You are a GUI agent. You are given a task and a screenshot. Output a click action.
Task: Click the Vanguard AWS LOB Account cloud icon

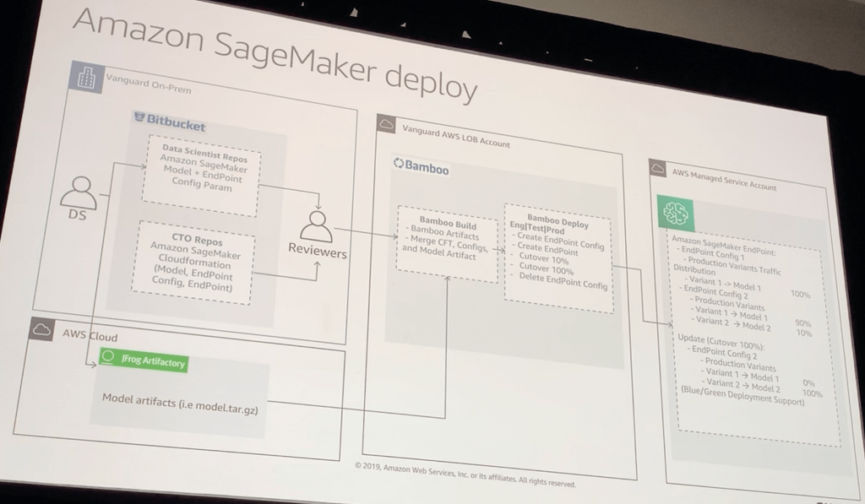click(387, 125)
